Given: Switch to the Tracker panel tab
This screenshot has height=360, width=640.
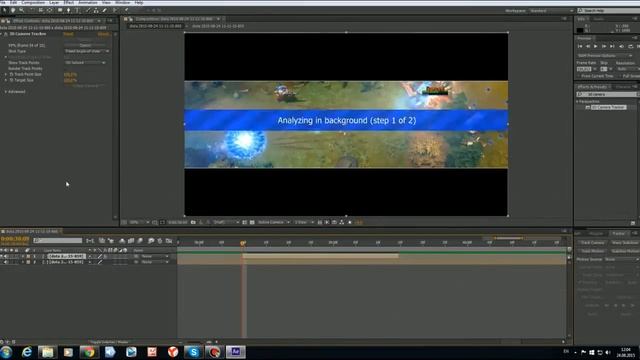Looking at the screenshot, I should tap(619, 233).
